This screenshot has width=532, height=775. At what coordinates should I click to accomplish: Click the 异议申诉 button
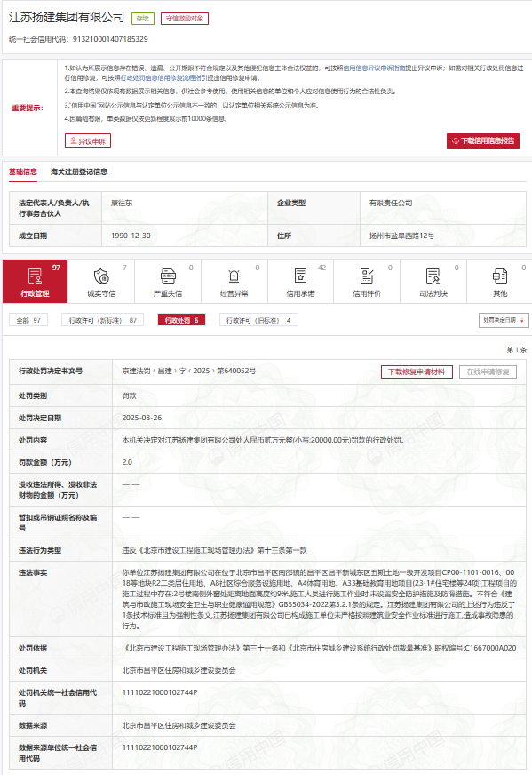(87, 140)
